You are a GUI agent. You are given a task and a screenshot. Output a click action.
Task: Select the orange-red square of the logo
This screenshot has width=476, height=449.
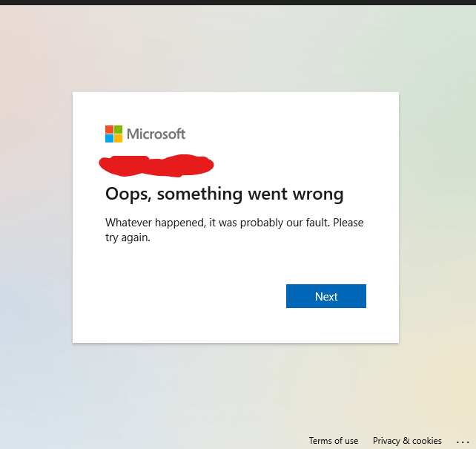(109, 129)
